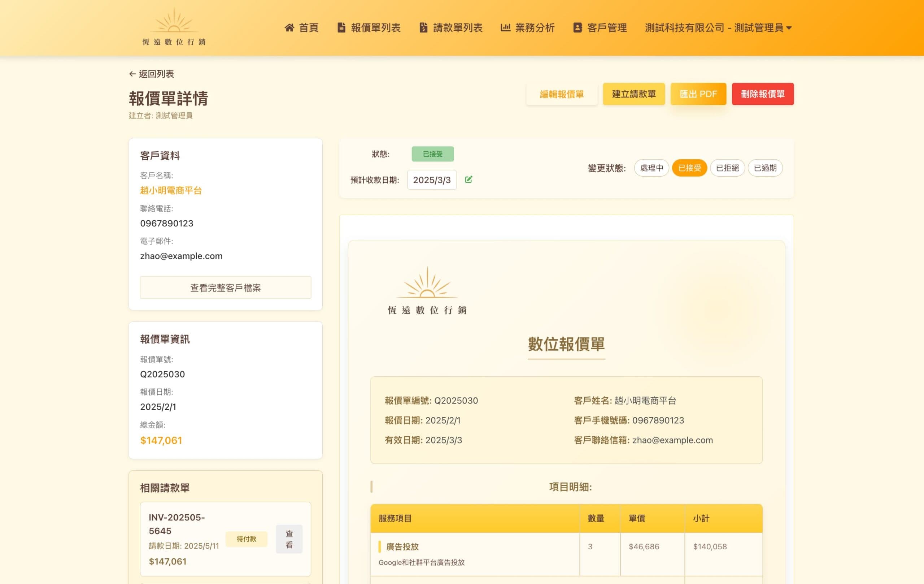
Task: Click the red 刪除報價單 button
Action: pos(762,94)
